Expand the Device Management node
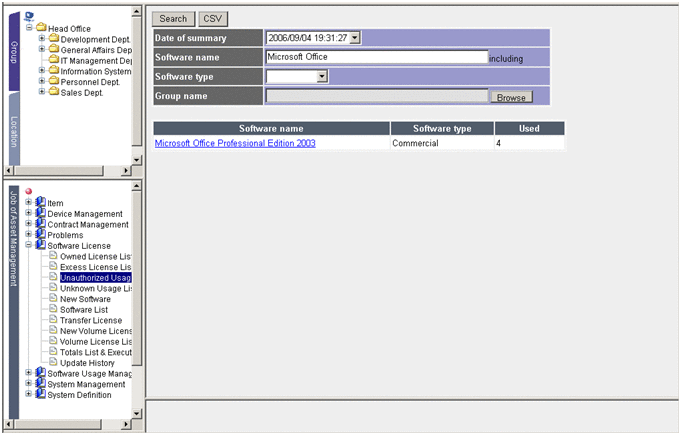Screen dimensions: 683x437 tap(28, 213)
